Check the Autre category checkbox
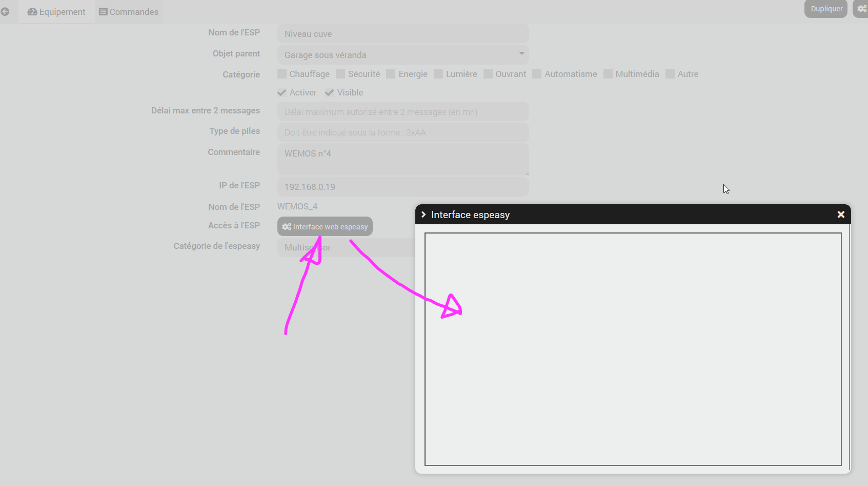868x486 pixels. [x=670, y=74]
